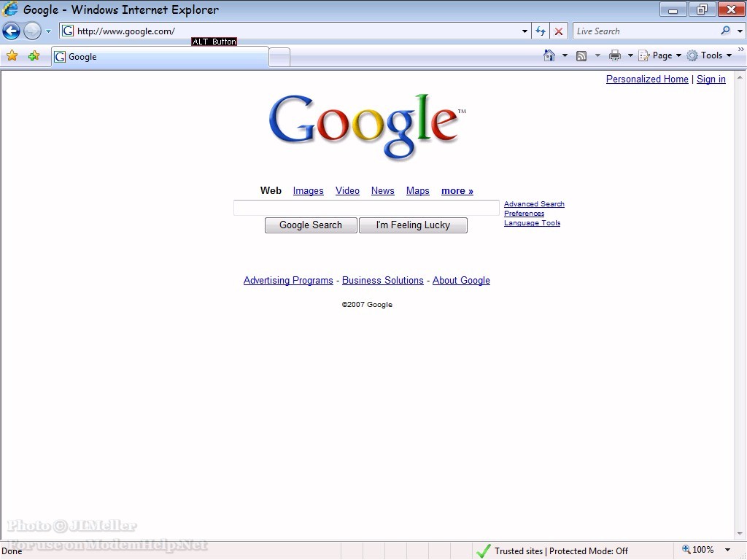747x560 pixels.
Task: Refresh the page with Refresh icon
Action: [541, 31]
